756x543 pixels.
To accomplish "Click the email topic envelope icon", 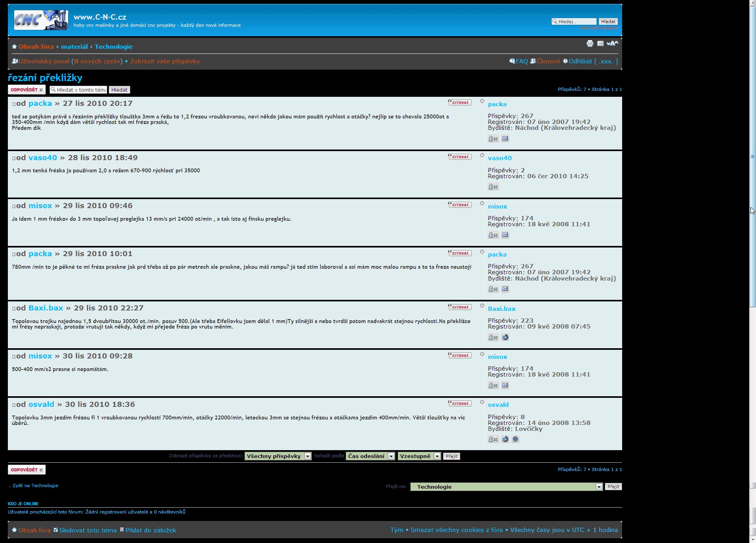I will pyautogui.click(x=600, y=44).
